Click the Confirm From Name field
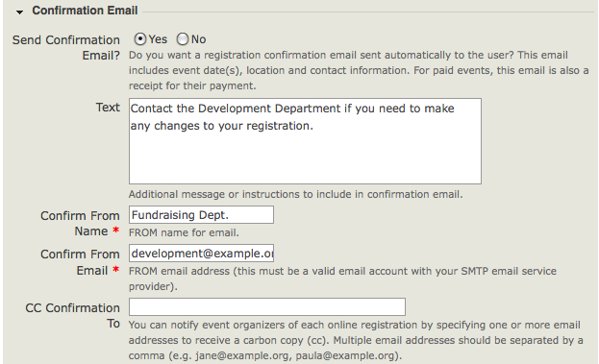 tap(201, 215)
